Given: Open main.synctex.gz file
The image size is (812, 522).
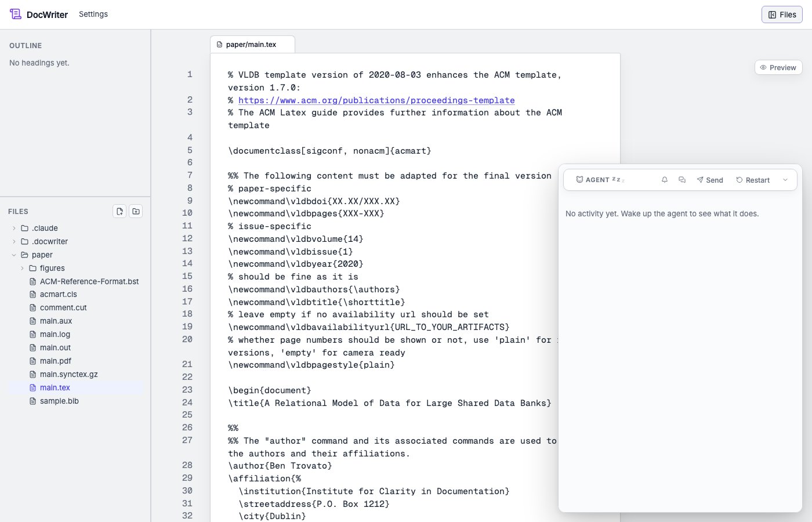Looking at the screenshot, I should point(69,374).
